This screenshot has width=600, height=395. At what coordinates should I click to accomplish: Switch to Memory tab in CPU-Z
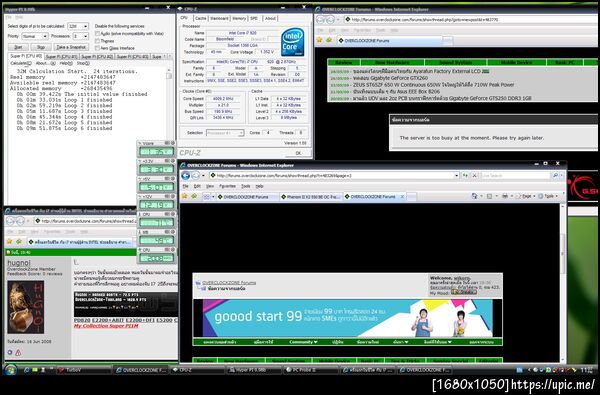[239, 18]
